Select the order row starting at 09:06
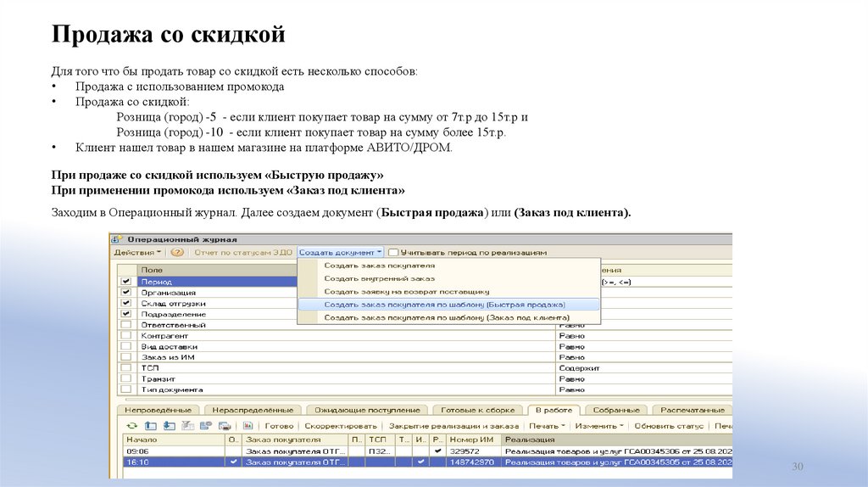This screenshot has height=487, width=868. click(x=427, y=451)
